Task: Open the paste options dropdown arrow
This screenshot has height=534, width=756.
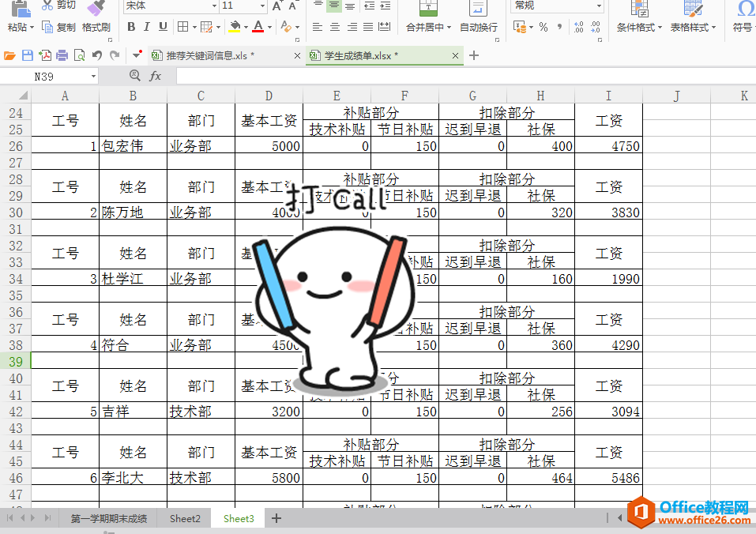Action: tap(32, 28)
